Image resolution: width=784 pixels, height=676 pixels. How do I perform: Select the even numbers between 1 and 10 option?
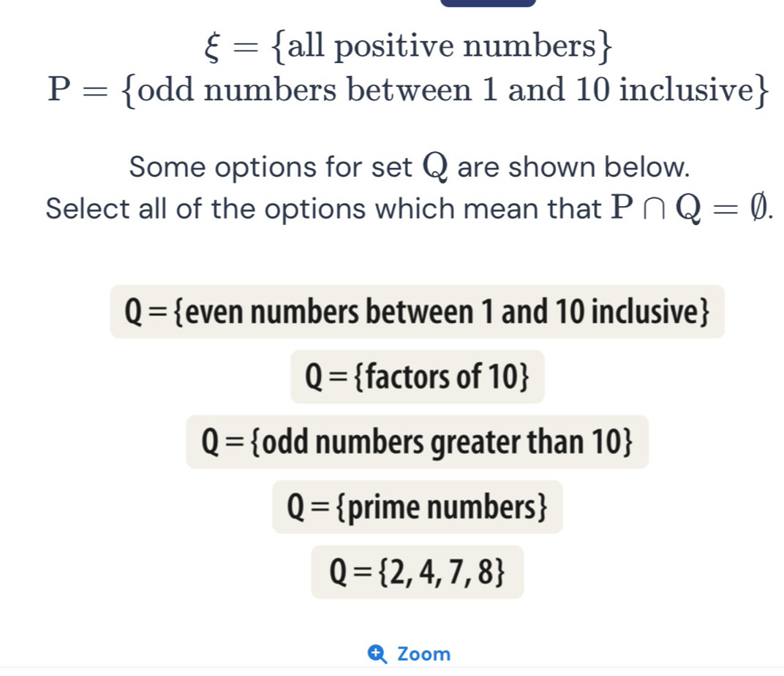(417, 312)
